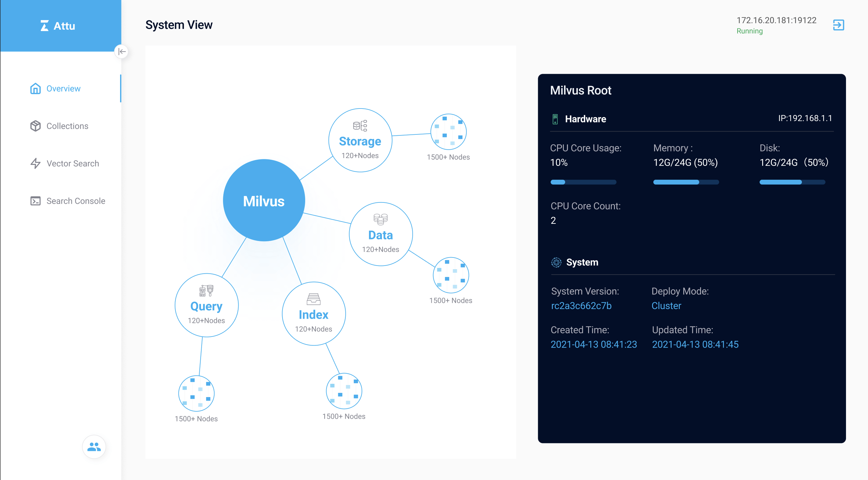The width and height of the screenshot is (868, 480).
Task: Click the Storage database icon
Action: [x=360, y=125]
